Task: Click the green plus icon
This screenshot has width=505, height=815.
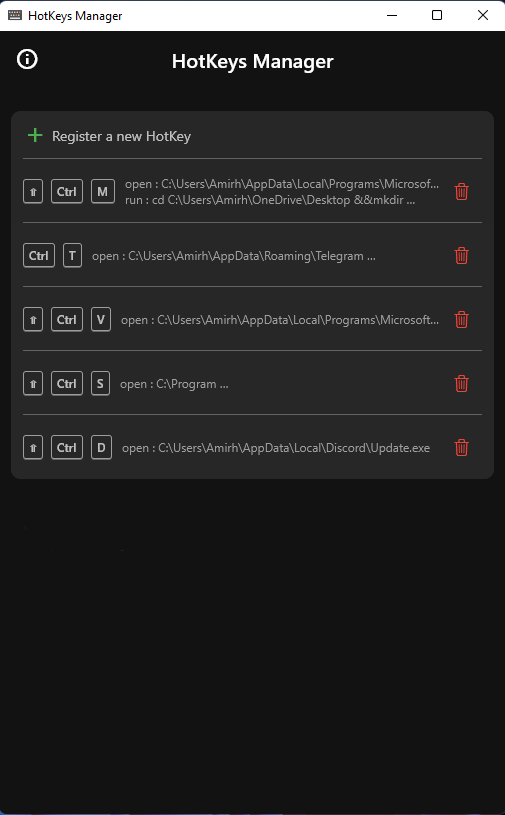Action: click(x=35, y=136)
